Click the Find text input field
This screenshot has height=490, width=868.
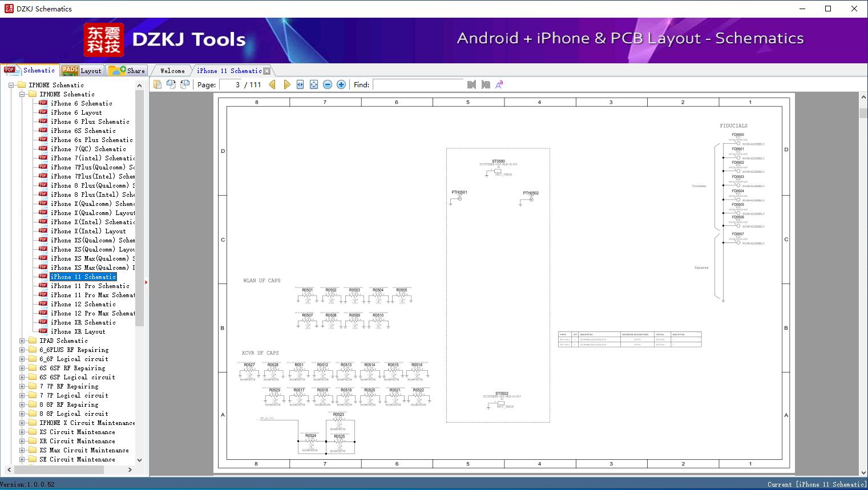click(418, 84)
